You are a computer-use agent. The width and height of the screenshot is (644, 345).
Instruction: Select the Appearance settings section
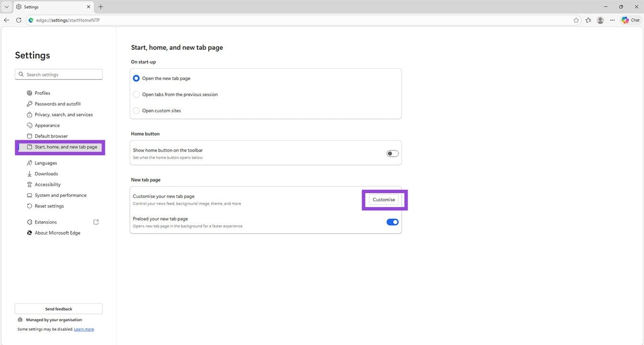tap(47, 125)
